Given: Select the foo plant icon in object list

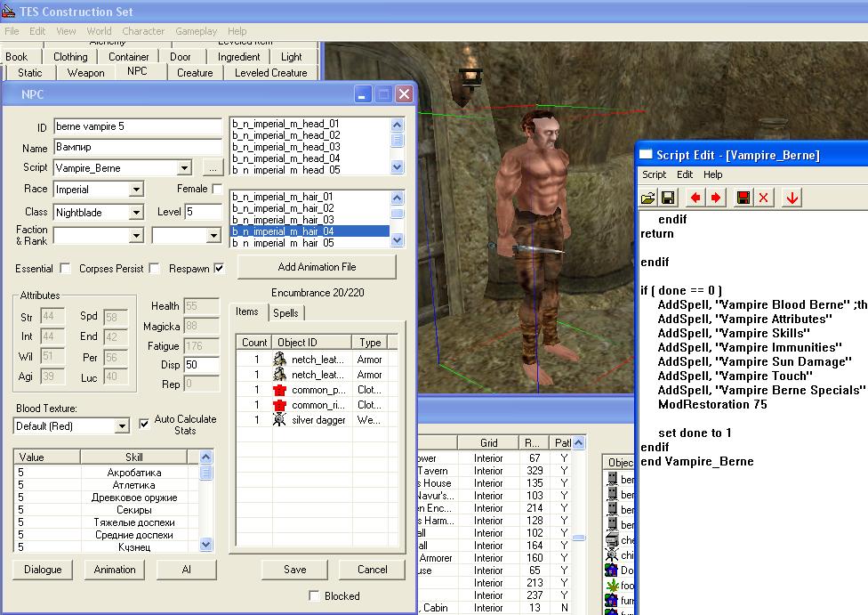Looking at the screenshot, I should pyautogui.click(x=612, y=585).
